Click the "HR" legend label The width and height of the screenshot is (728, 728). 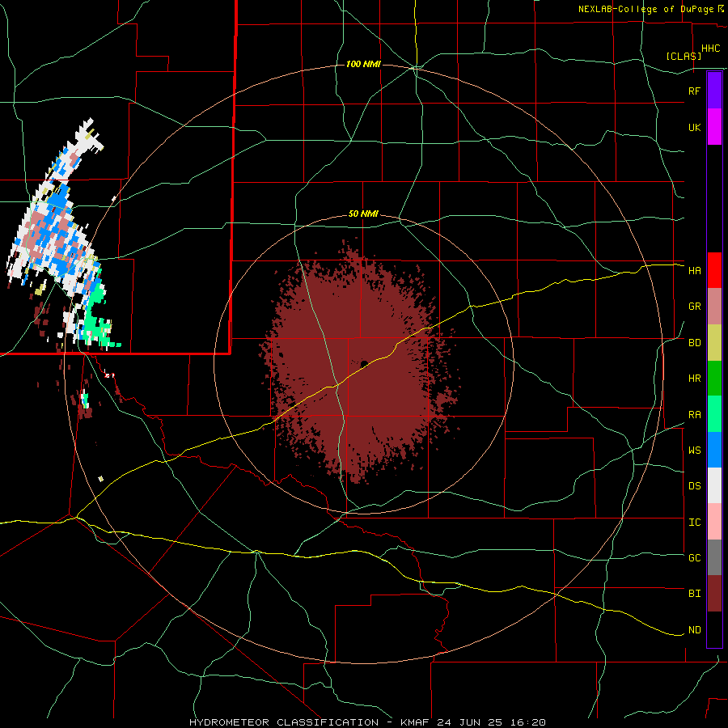click(694, 379)
